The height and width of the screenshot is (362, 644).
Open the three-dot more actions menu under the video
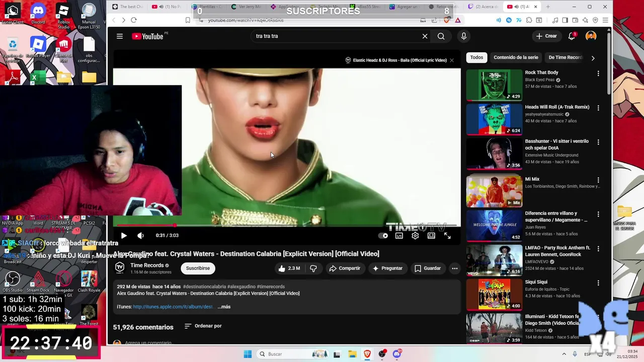tap(455, 268)
